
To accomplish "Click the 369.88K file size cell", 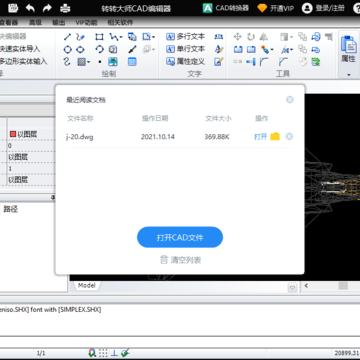I will pos(217,137).
